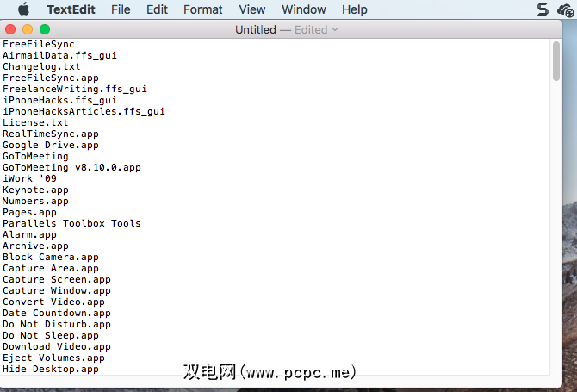577x392 pixels.
Task: Click the line "iPhoneHacks.ffs_gui"
Action: [59, 100]
